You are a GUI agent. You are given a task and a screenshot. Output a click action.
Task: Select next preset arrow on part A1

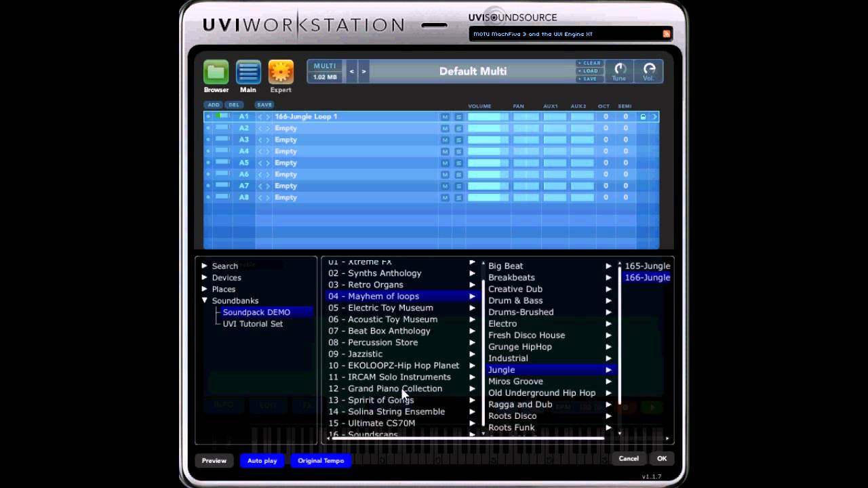coord(268,117)
